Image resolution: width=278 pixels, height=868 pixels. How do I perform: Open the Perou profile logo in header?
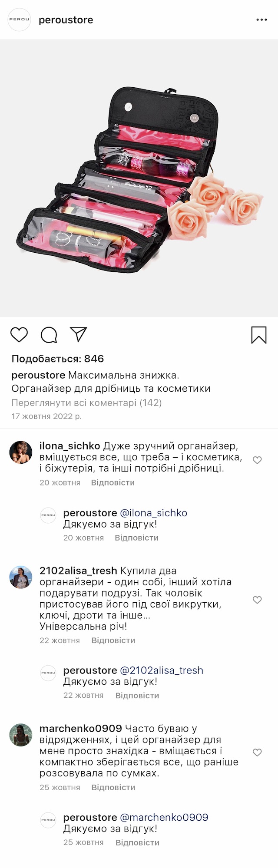pos(20,20)
